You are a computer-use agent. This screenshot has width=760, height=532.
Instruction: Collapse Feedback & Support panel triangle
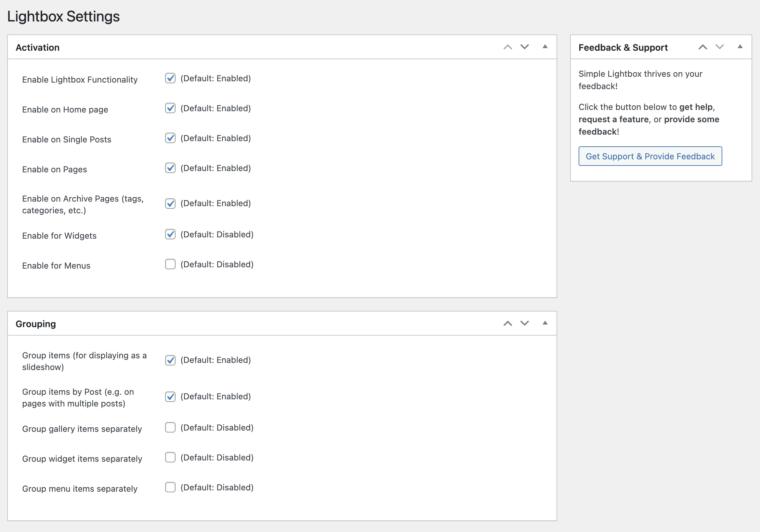[x=740, y=47]
